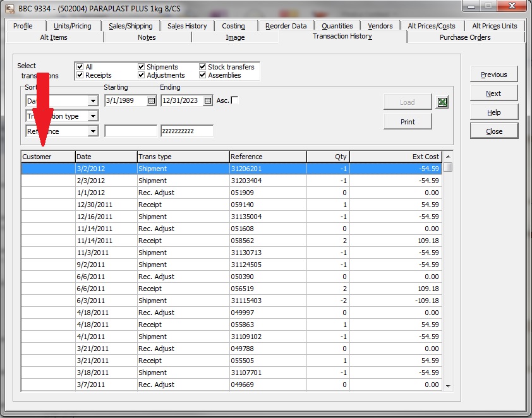Toggle the Asc. sort checkbox
Screen dimensions: 532x418
(x=235, y=100)
